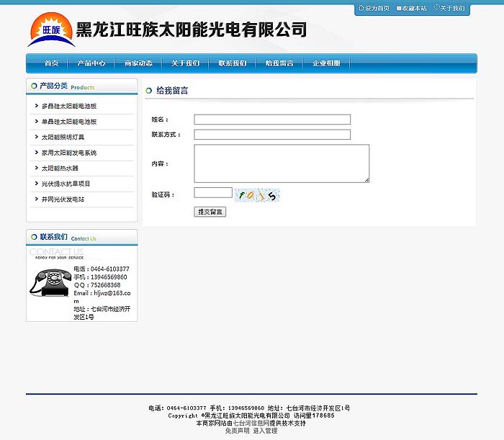Open the 进入管理 footer link

pyautogui.click(x=265, y=431)
